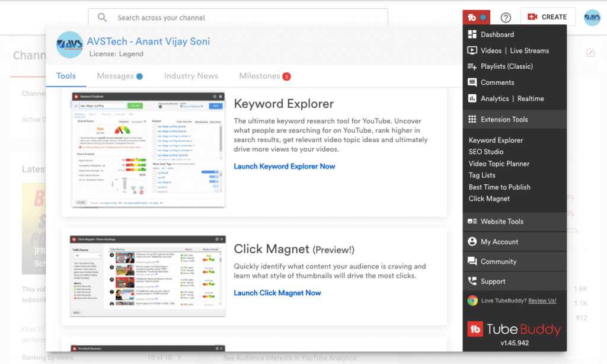Click the Review Us! link

(x=542, y=301)
